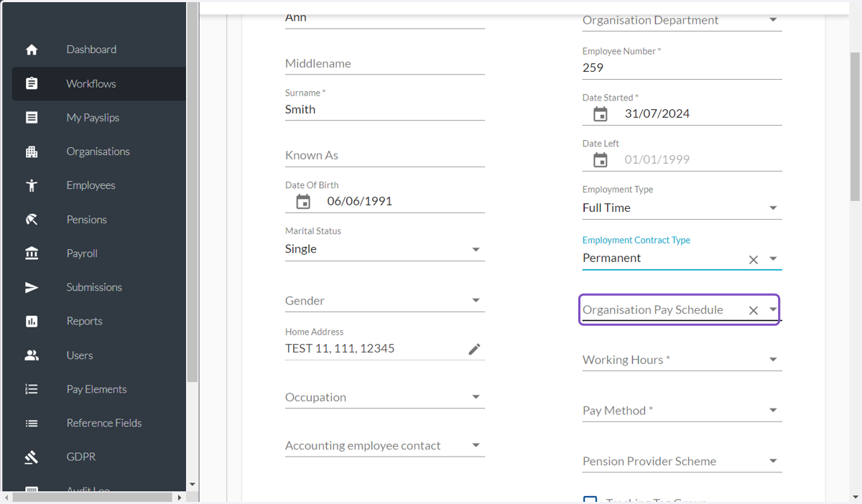Open Occupation dropdown

point(476,397)
